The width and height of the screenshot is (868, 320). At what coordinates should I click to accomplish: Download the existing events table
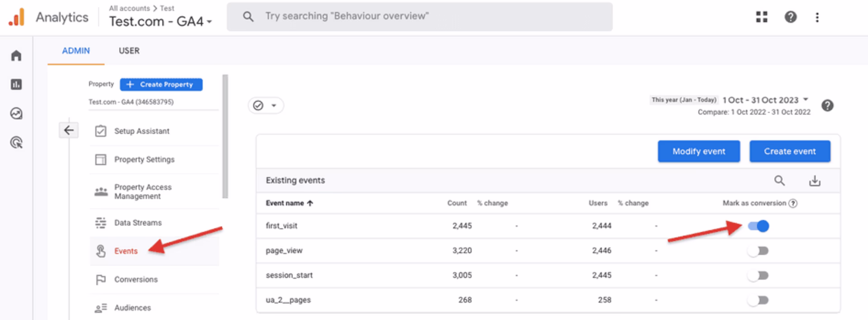pos(815,181)
